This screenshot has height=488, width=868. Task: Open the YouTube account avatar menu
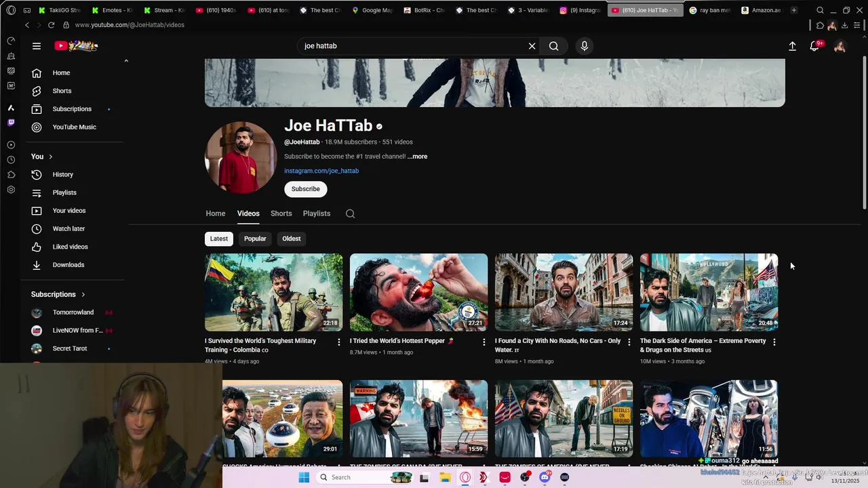(840, 46)
